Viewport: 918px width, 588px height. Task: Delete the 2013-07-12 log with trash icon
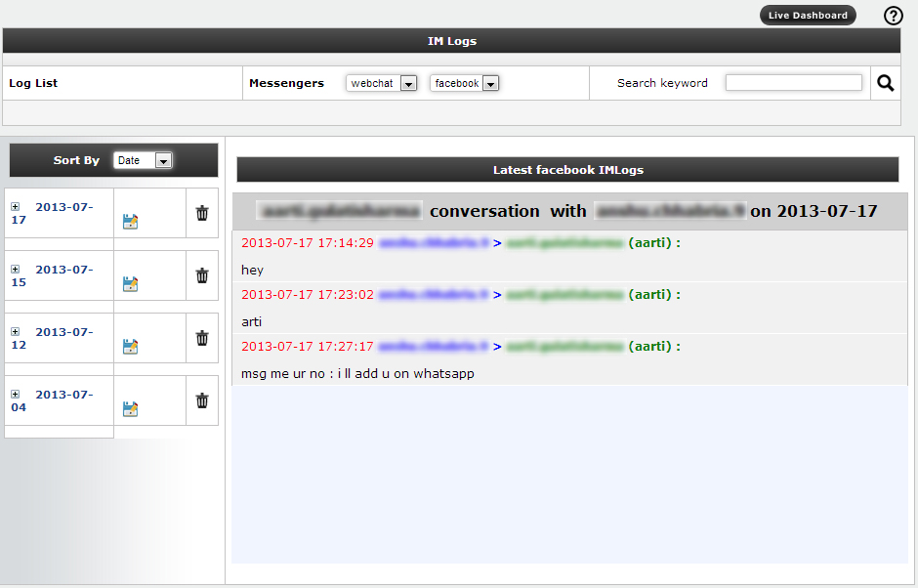[x=202, y=338]
